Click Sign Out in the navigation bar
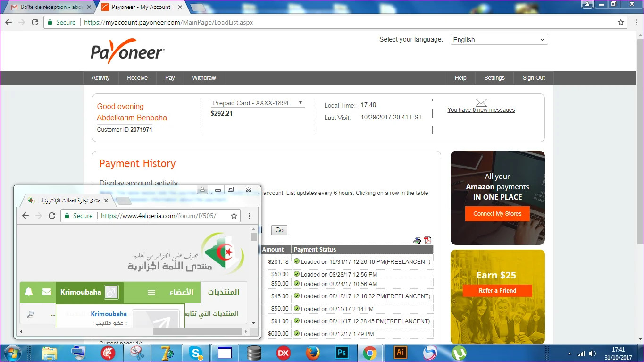Screen dimensions: 644x362 [534, 78]
